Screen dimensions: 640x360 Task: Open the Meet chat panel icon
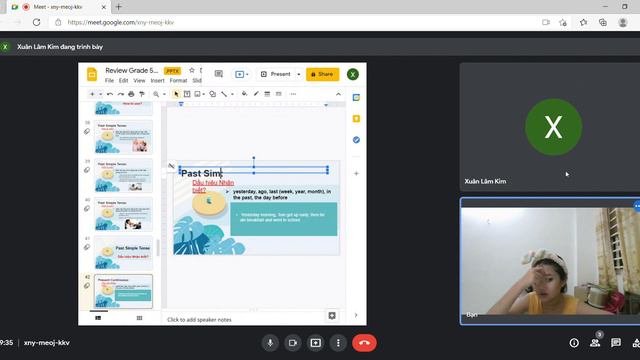click(616, 343)
